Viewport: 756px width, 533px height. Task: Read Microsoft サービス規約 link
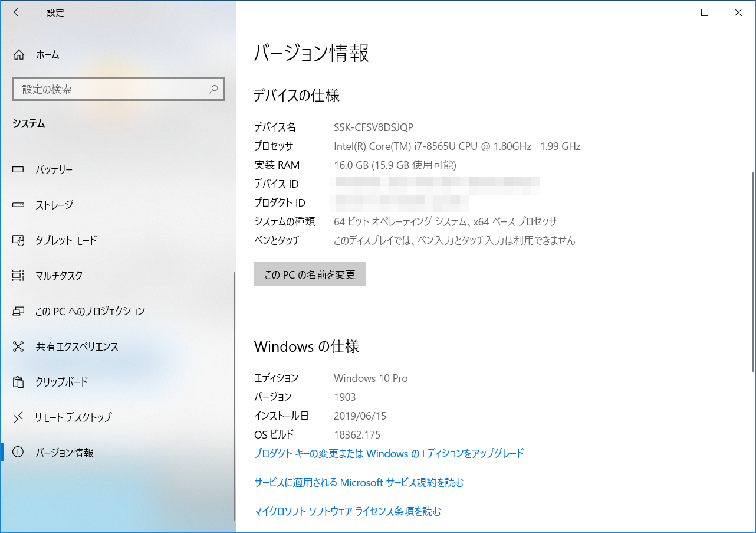point(359,482)
